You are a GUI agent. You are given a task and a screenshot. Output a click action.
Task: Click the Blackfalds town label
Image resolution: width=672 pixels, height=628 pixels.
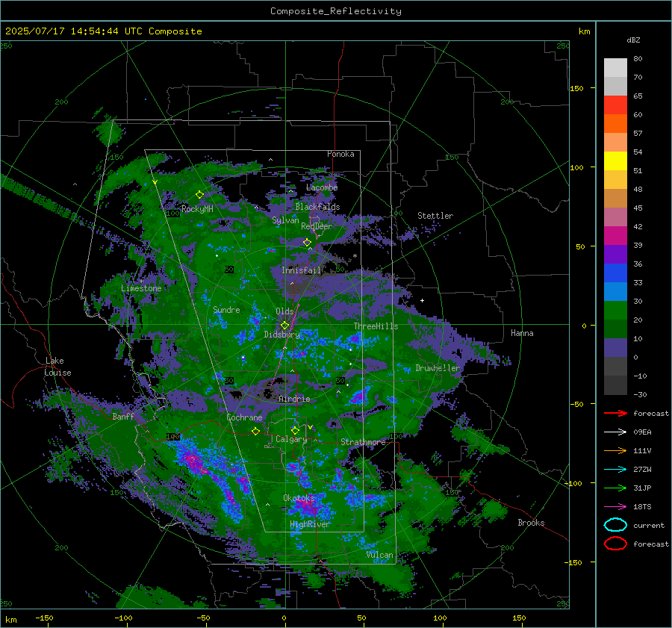click(317, 207)
